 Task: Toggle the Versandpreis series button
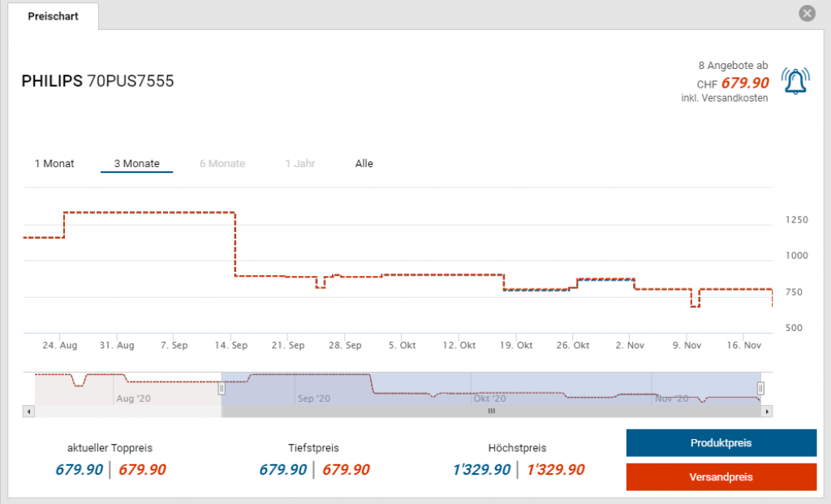click(x=721, y=477)
